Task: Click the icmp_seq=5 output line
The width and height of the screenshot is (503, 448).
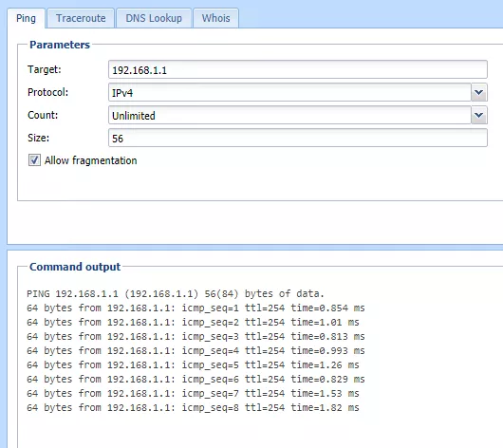Action: pos(193,364)
